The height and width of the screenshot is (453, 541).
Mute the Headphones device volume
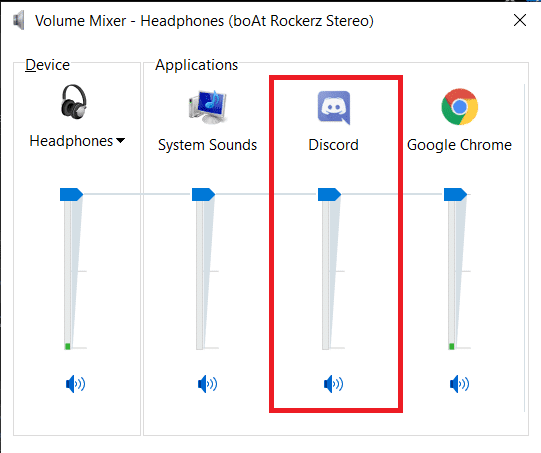(x=75, y=384)
